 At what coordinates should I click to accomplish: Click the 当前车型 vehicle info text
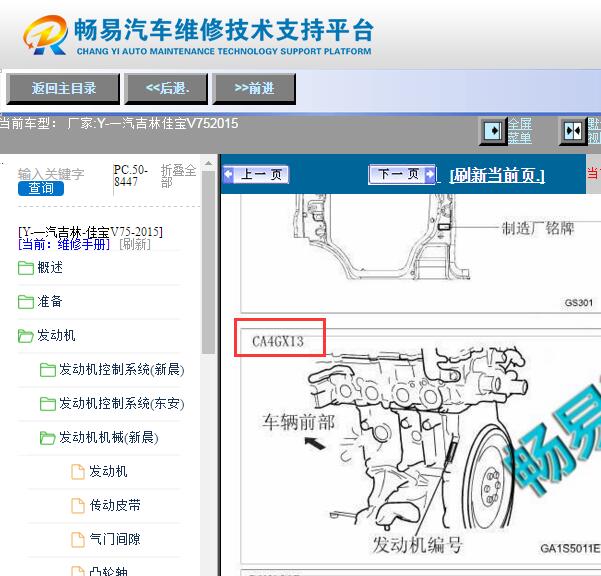[119, 124]
